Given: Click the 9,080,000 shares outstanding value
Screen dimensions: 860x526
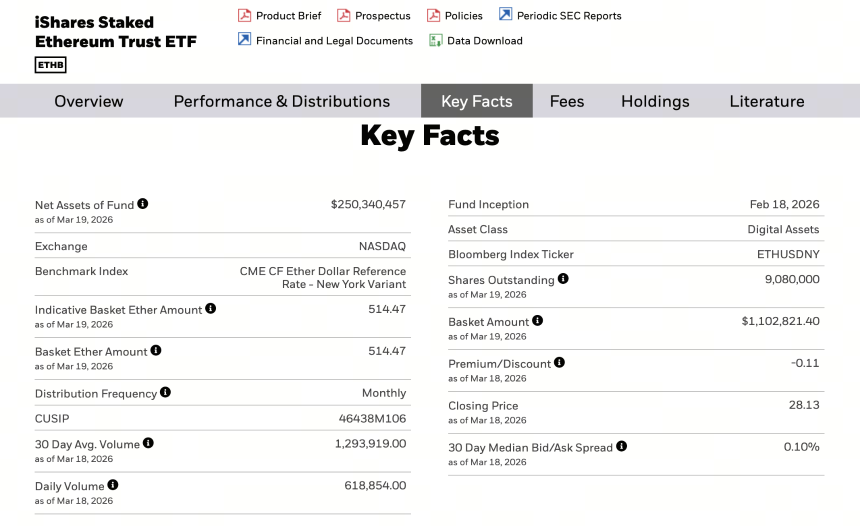Looking at the screenshot, I should (792, 279).
